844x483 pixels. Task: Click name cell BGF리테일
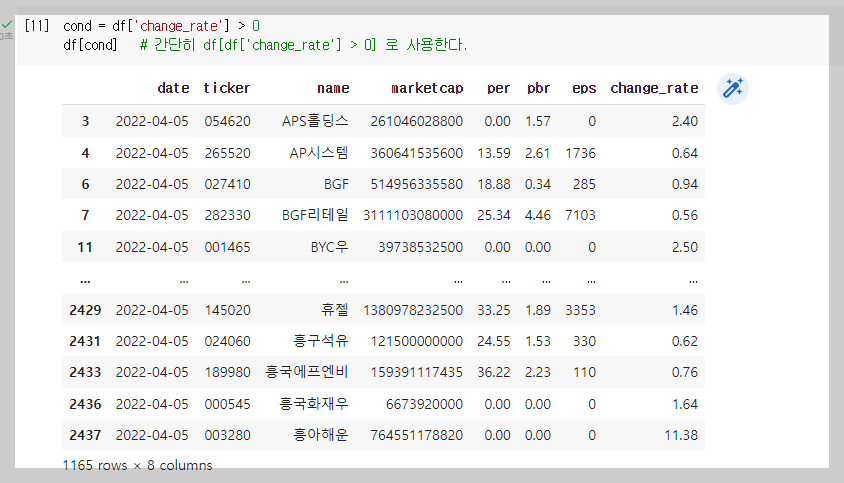click(315, 215)
